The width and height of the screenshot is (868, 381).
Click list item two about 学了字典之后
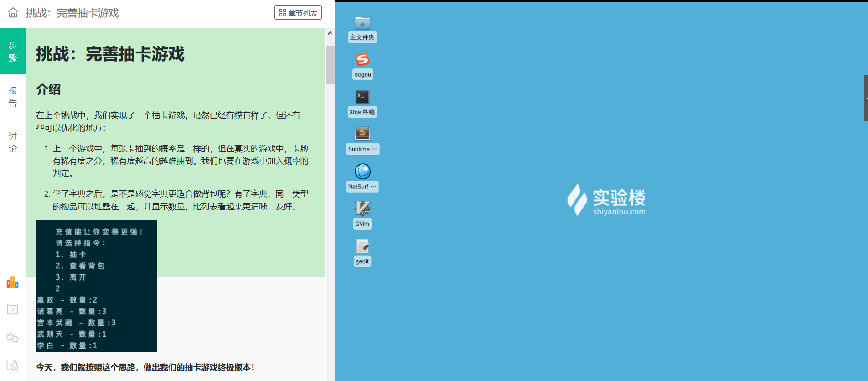181,200
